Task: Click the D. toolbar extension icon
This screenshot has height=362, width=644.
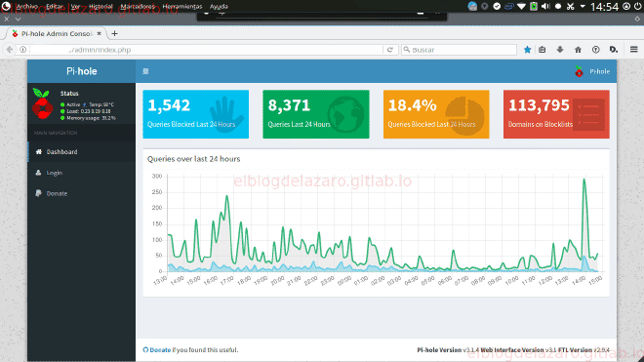Action: [614, 50]
